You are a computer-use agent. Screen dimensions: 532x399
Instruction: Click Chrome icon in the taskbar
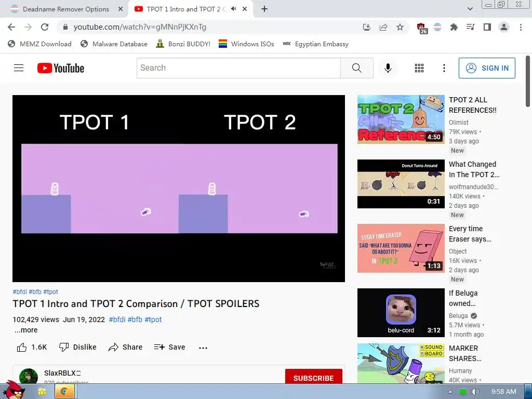click(x=63, y=392)
